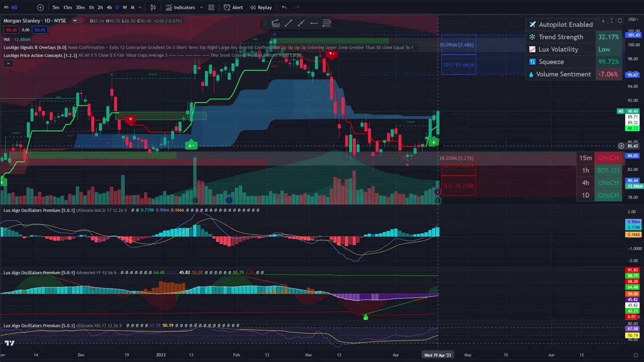Open the Indicators dialog
Screen dimensions: 644x362
(181, 8)
